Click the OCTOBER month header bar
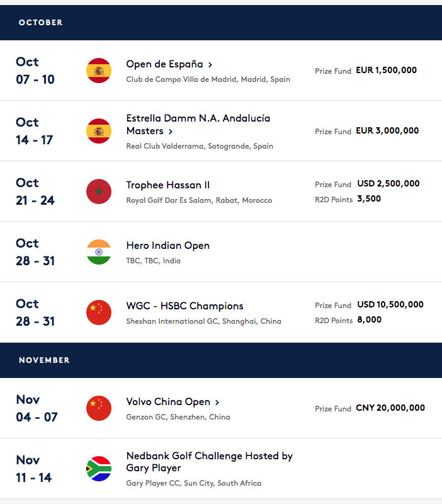 [221, 23]
